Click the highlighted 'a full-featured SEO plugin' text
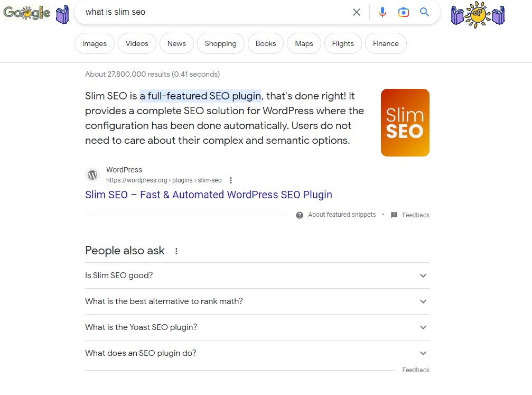 click(200, 96)
